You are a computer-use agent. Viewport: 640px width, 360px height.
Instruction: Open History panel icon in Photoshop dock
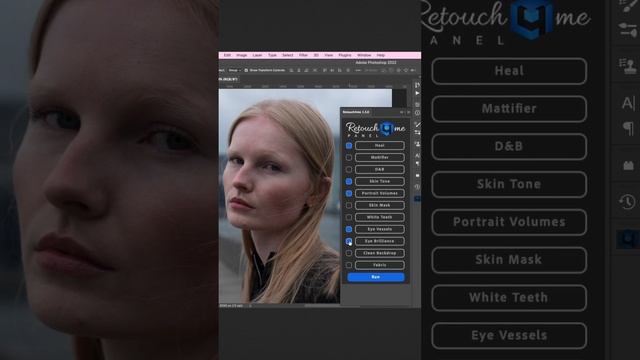[x=417, y=187]
